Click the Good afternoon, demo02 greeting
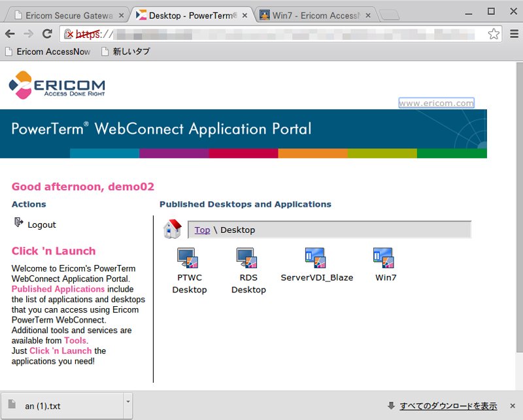Image resolution: width=523 pixels, height=420 pixels. tap(83, 186)
